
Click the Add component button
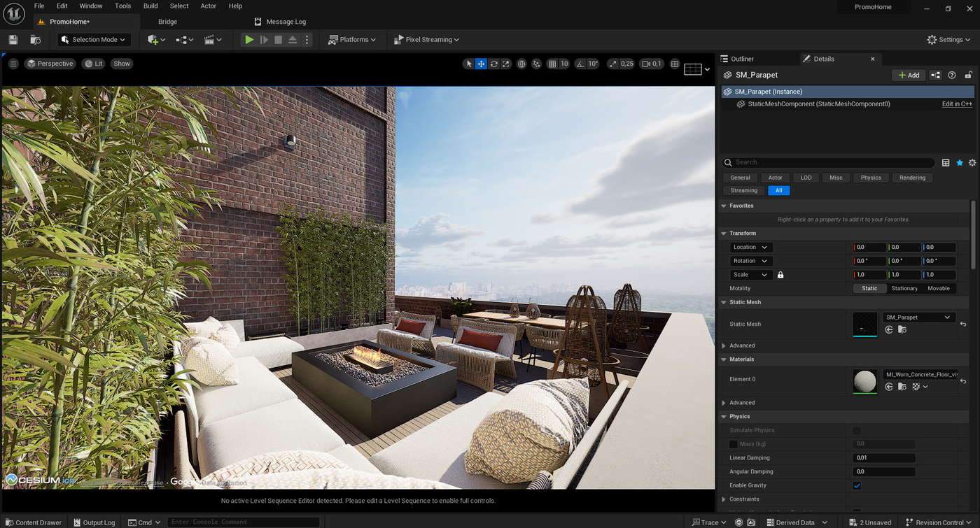pyautogui.click(x=909, y=75)
